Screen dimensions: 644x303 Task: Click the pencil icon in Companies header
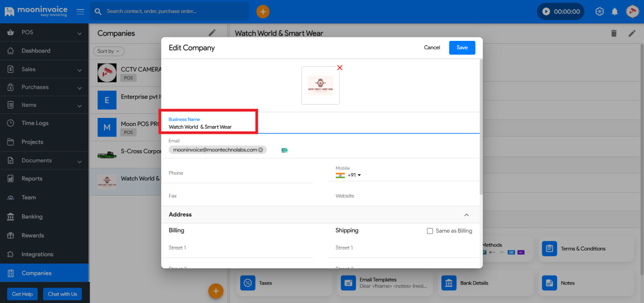[x=212, y=33]
